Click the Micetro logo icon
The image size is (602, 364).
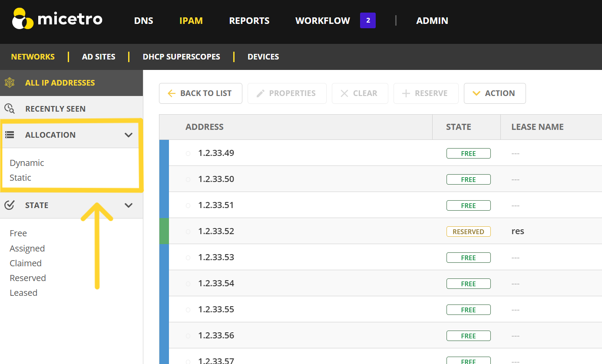[23, 20]
